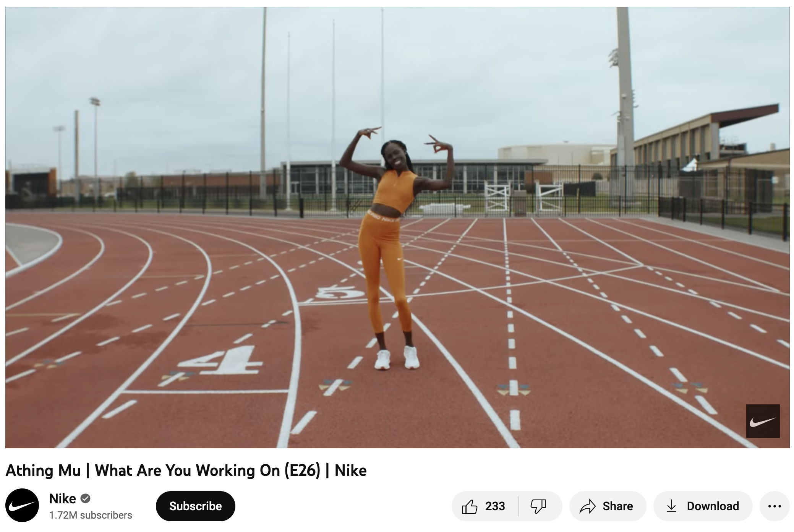Open Nike channel avatar logo

pyautogui.click(x=22, y=505)
